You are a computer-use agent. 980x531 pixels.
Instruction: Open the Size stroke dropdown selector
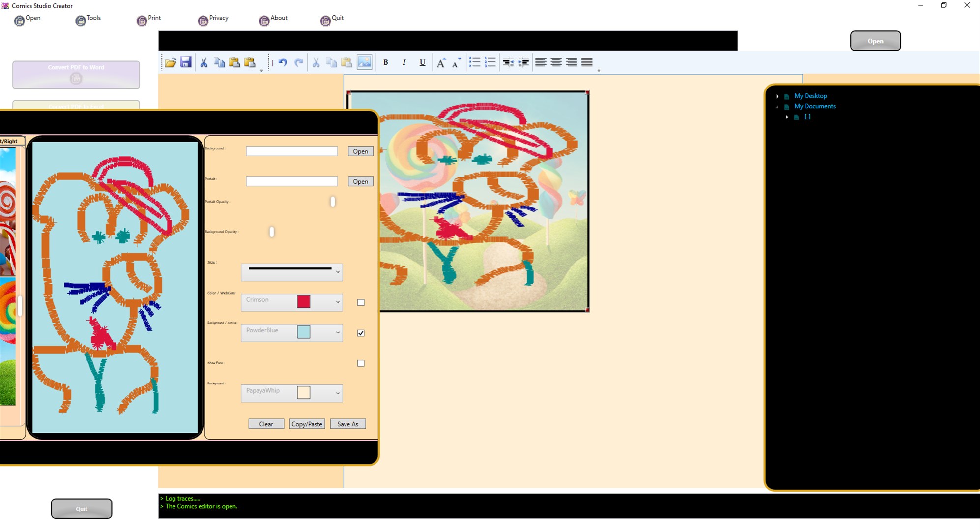click(x=337, y=271)
